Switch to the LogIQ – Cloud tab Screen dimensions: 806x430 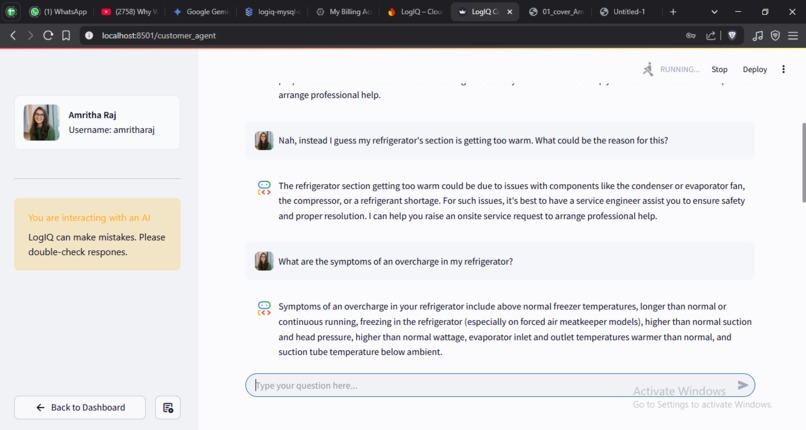click(x=415, y=11)
